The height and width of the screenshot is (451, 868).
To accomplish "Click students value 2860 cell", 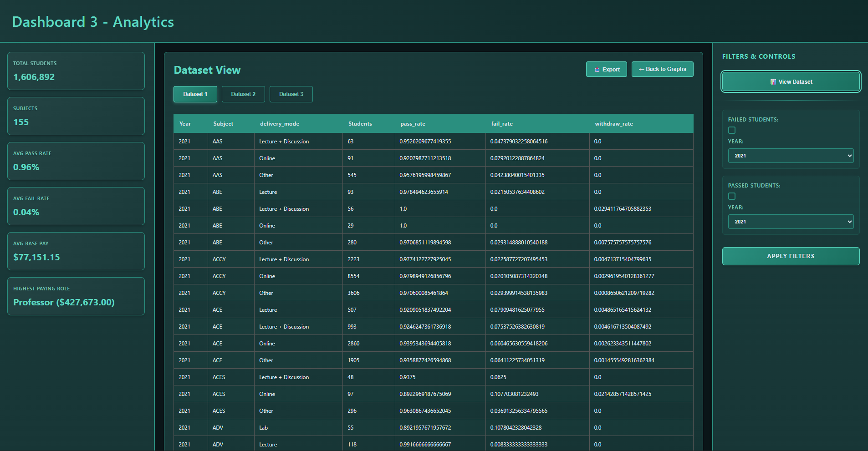I will click(368, 344).
